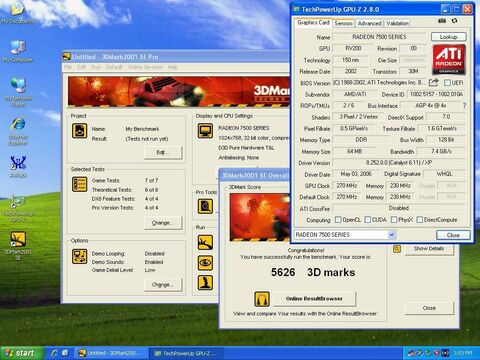Toggle the CUDA checkbox
This screenshot has width=480, height=360.
[368, 220]
